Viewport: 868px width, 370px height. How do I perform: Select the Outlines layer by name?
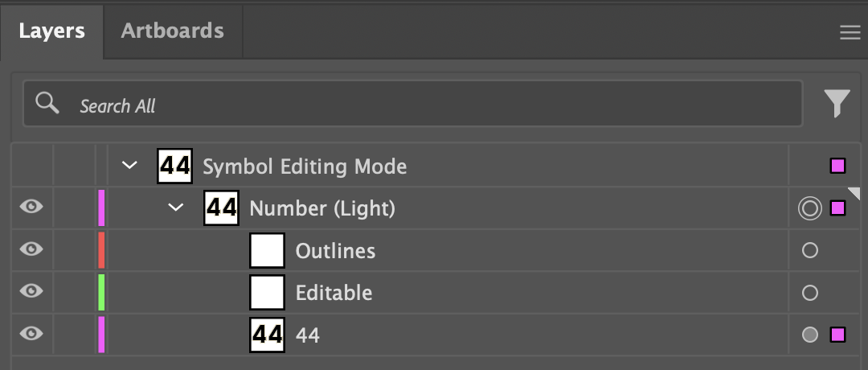(335, 251)
